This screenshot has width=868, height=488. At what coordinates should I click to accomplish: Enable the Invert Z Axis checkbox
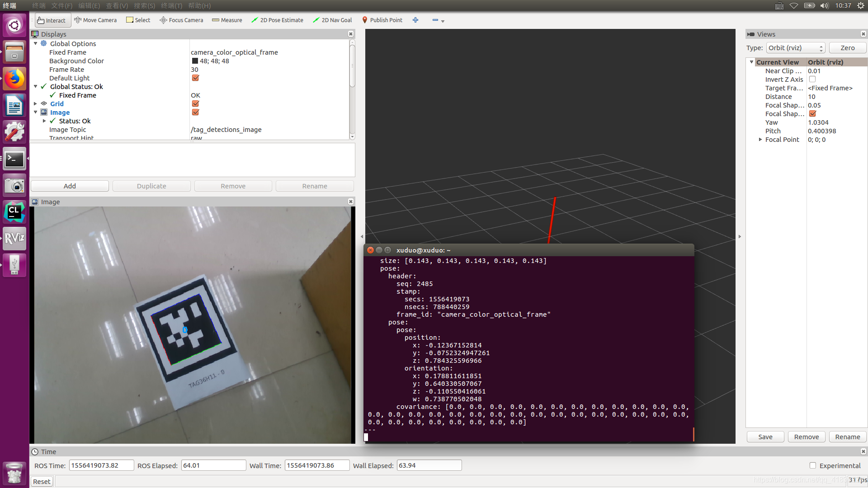812,79
